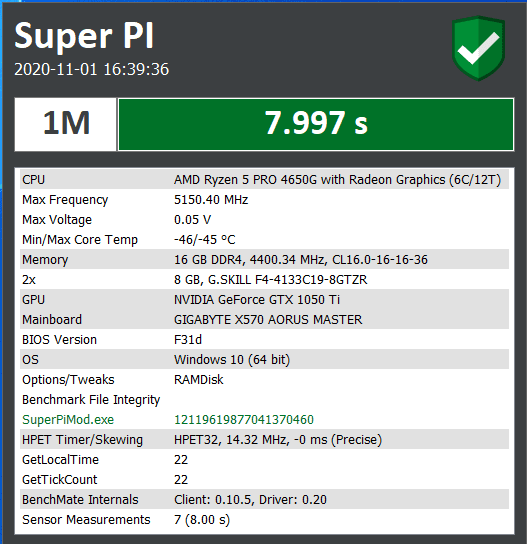Select the GetLocalTime label
The width and height of the screenshot is (527, 544).
click(x=60, y=460)
